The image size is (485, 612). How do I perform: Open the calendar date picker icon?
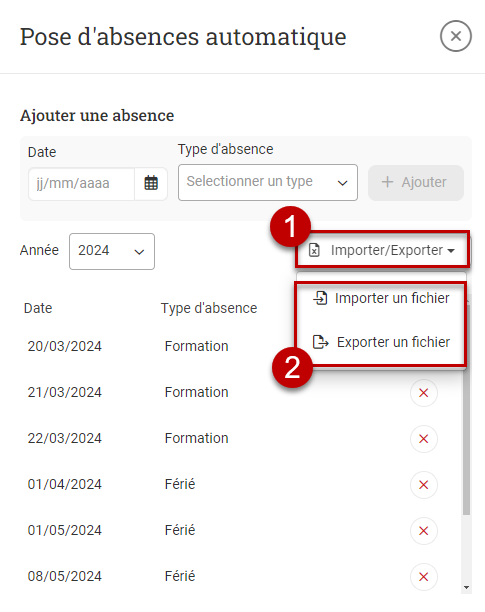tap(151, 183)
